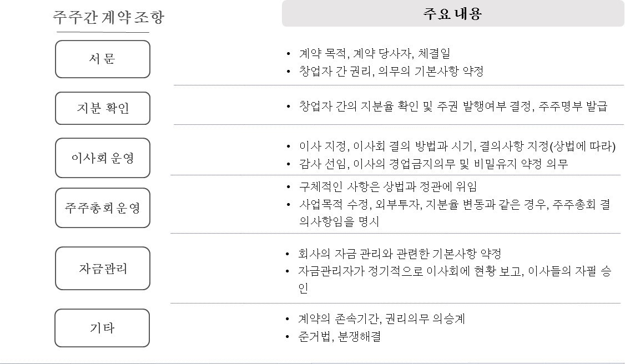Select the 계약의 존속기간 bullet text
Screen dimensions: 625x364
point(382,319)
